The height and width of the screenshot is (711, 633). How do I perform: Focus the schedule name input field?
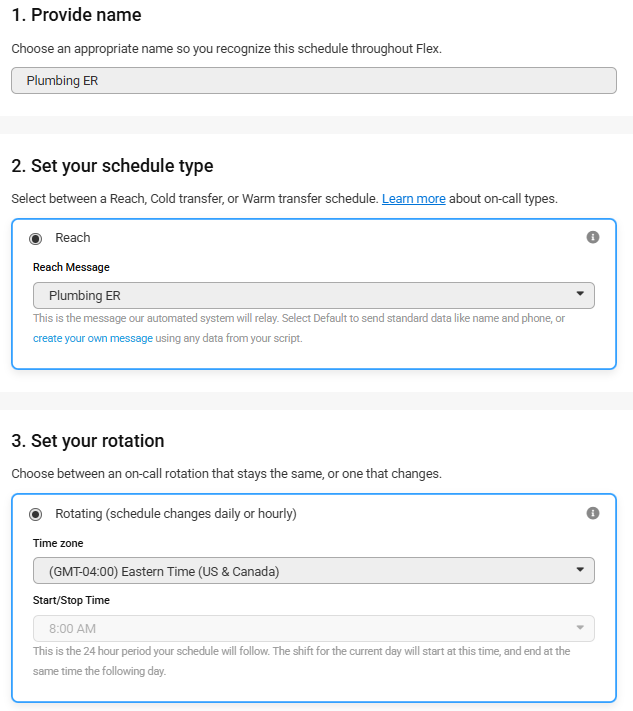[x=313, y=81]
